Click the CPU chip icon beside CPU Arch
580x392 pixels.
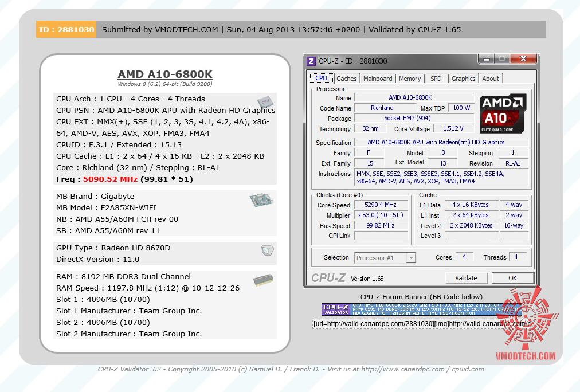(x=265, y=101)
